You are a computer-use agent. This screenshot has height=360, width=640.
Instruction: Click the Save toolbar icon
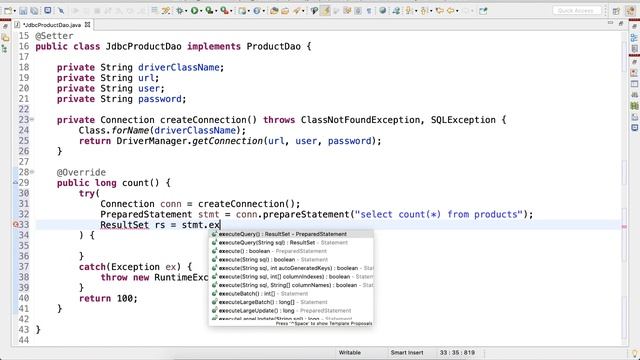23,11
